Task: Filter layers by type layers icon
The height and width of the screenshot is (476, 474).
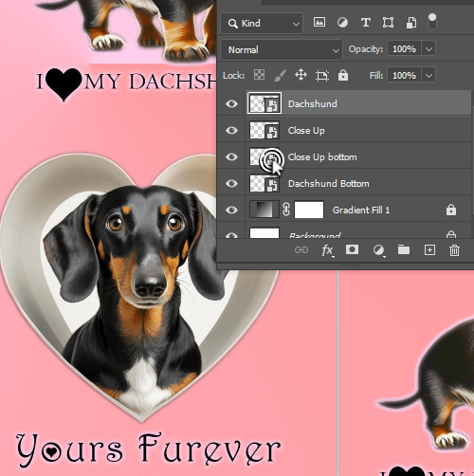Action: tap(366, 23)
